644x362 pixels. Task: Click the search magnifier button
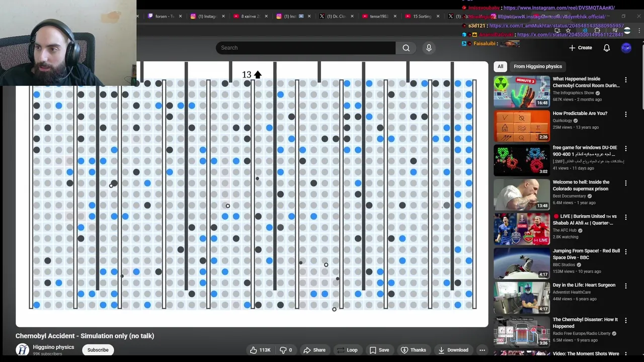[406, 48]
